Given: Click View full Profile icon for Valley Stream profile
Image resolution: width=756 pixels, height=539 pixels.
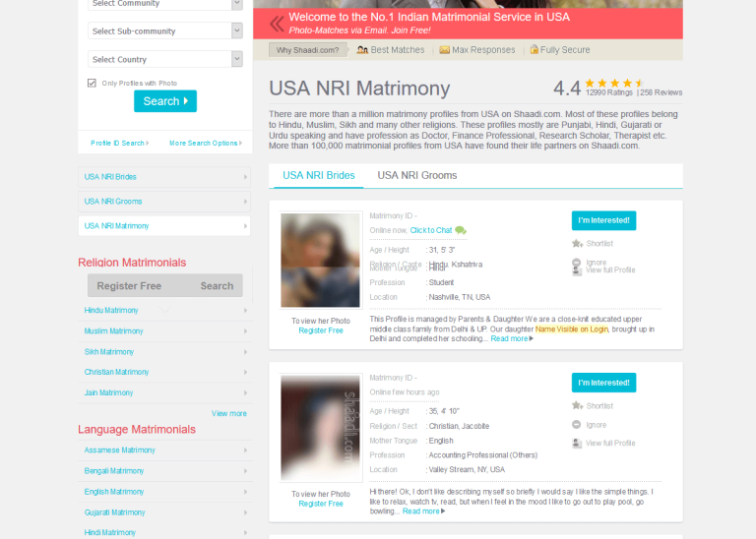Looking at the screenshot, I should (577, 444).
